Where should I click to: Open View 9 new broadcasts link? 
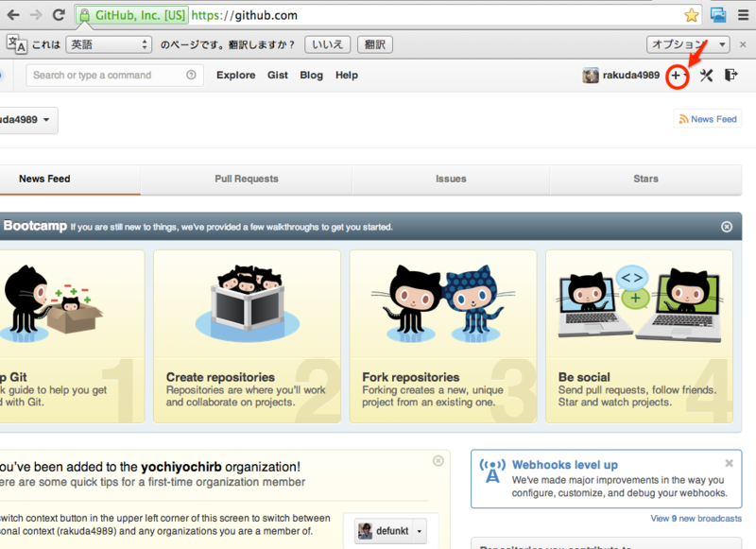[696, 519]
